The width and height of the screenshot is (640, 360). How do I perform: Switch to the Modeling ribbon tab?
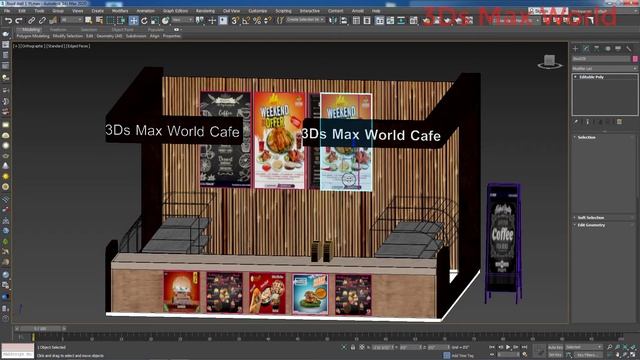(31, 30)
